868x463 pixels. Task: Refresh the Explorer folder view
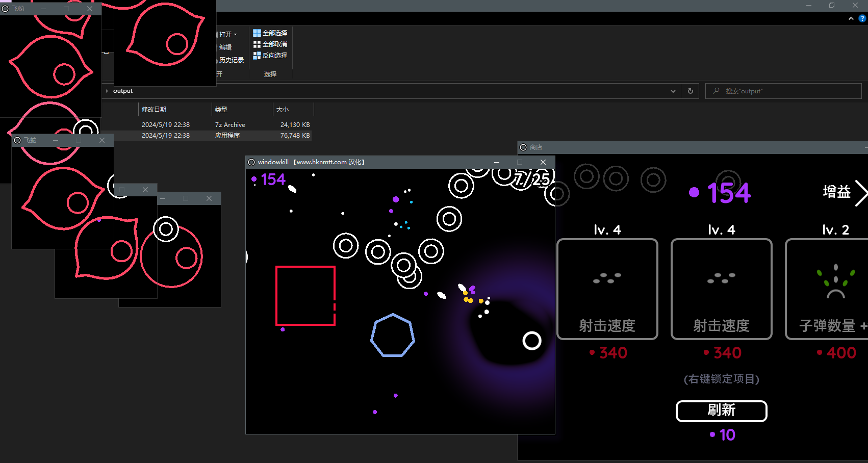pos(691,91)
